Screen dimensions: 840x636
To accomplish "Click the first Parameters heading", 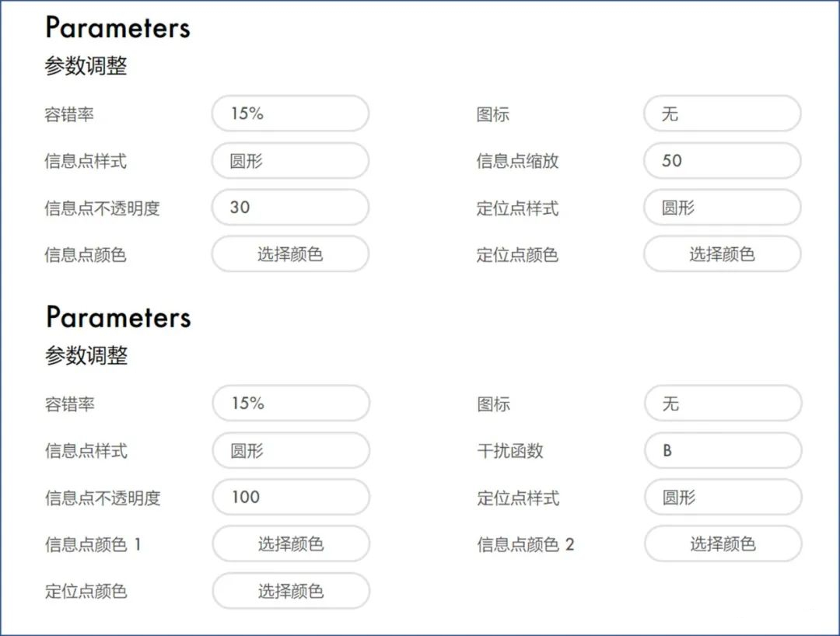I will click(x=117, y=29).
